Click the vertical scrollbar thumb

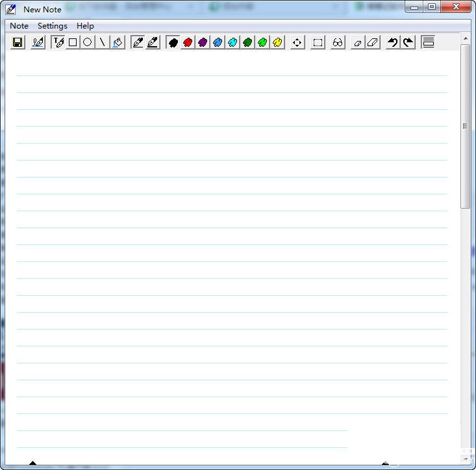pyautogui.click(x=465, y=126)
